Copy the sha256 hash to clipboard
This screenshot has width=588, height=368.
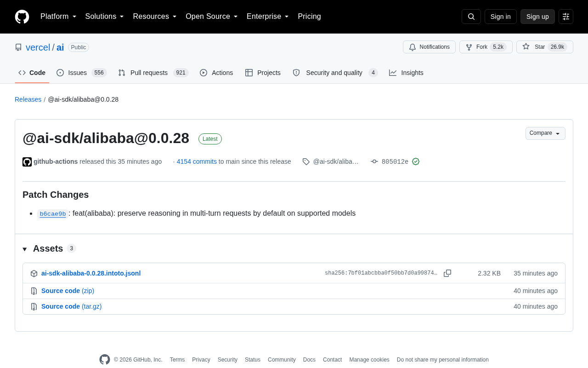coord(447,273)
